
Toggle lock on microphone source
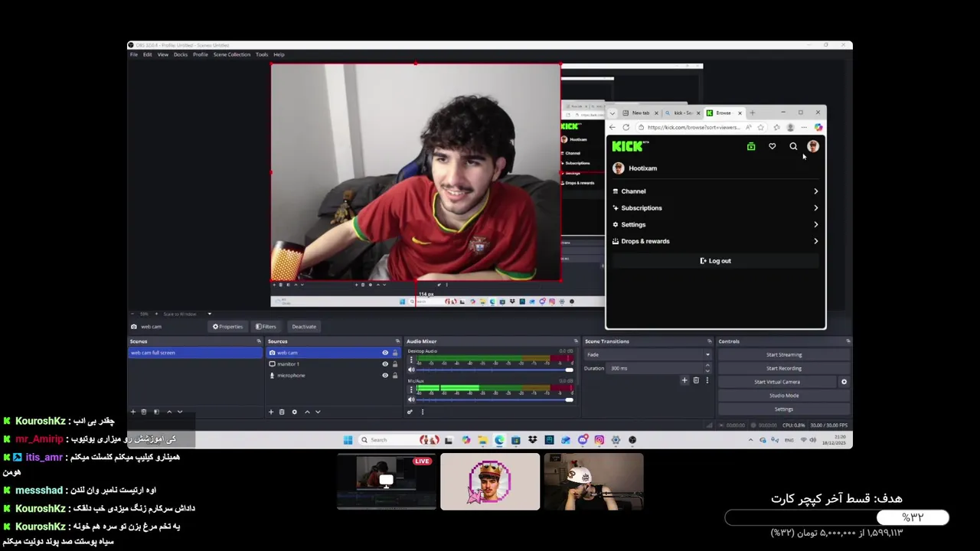tap(395, 375)
